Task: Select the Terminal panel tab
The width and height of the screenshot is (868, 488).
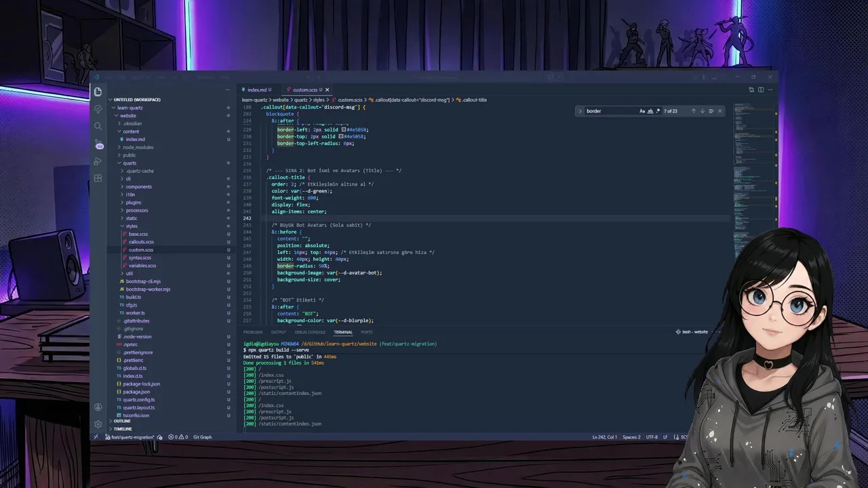Action: [343, 332]
